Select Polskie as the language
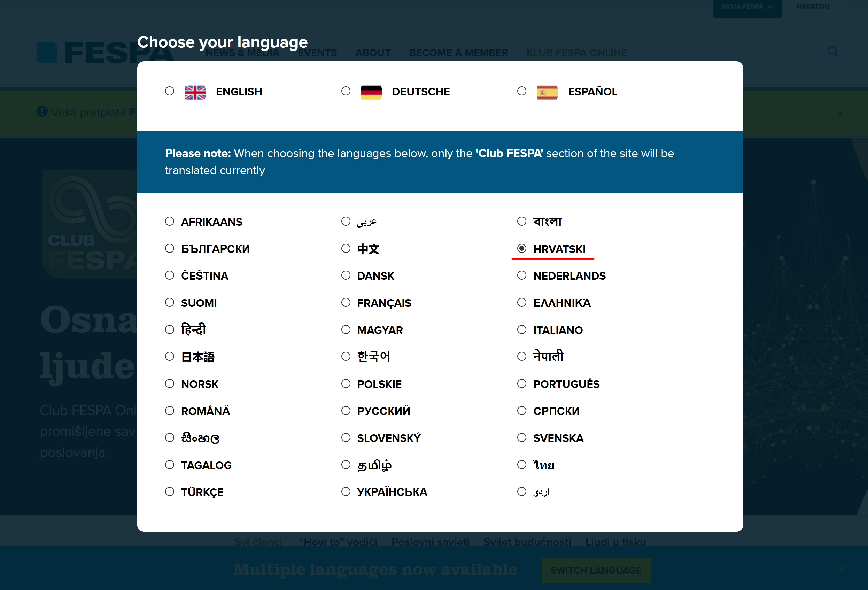This screenshot has height=590, width=868. [346, 384]
